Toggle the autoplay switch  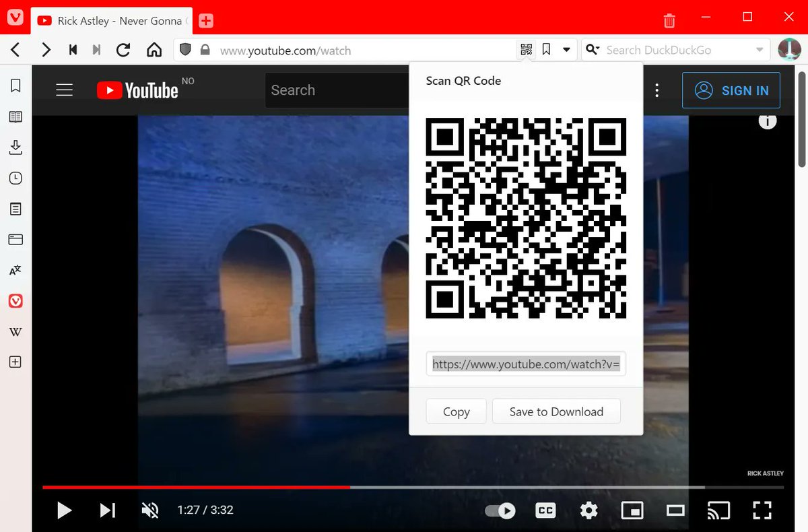(501, 510)
